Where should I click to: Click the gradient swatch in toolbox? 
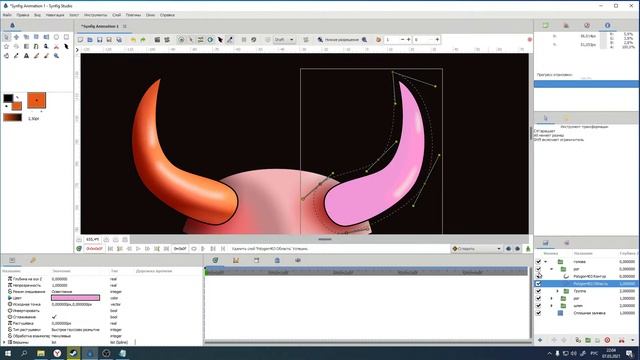pos(12,118)
